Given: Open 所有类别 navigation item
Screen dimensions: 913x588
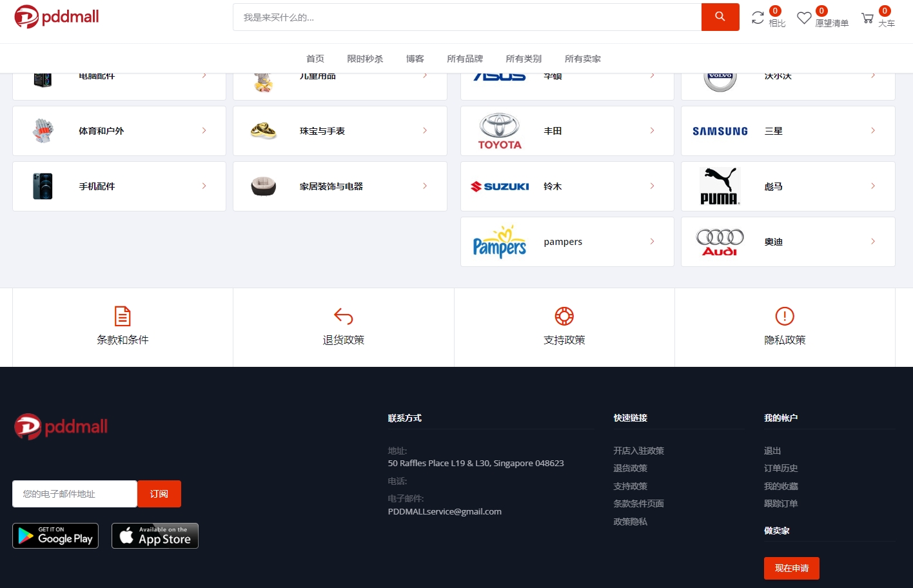Looking at the screenshot, I should pos(524,59).
